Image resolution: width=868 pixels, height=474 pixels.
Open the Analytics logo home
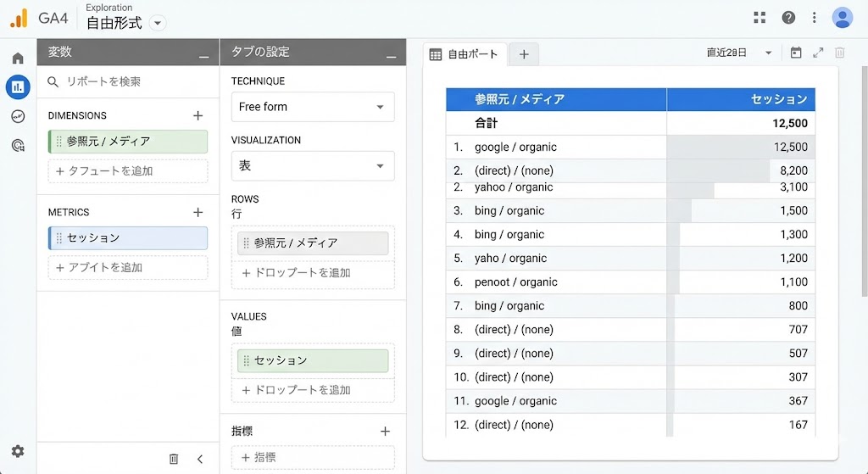click(19, 19)
